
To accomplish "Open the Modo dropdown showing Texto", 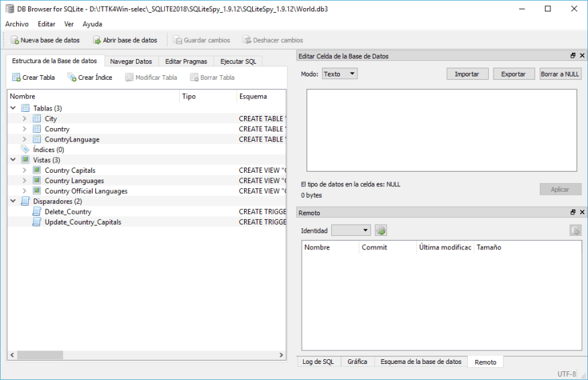I will pos(340,74).
